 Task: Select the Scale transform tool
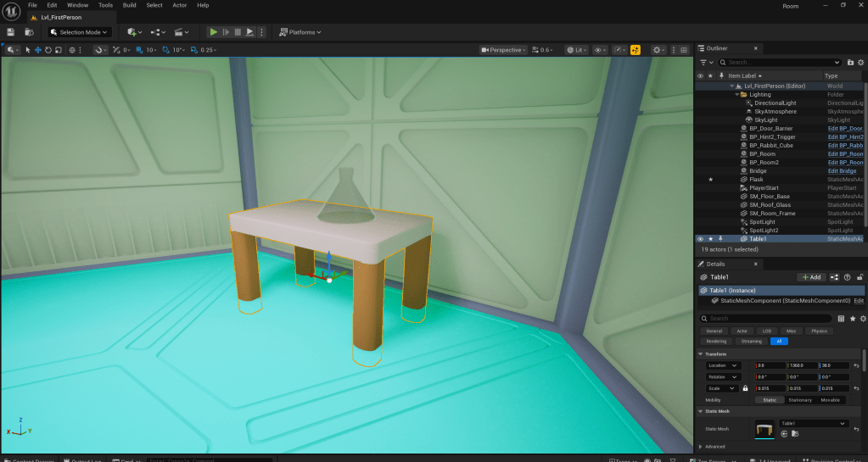pyautogui.click(x=58, y=50)
